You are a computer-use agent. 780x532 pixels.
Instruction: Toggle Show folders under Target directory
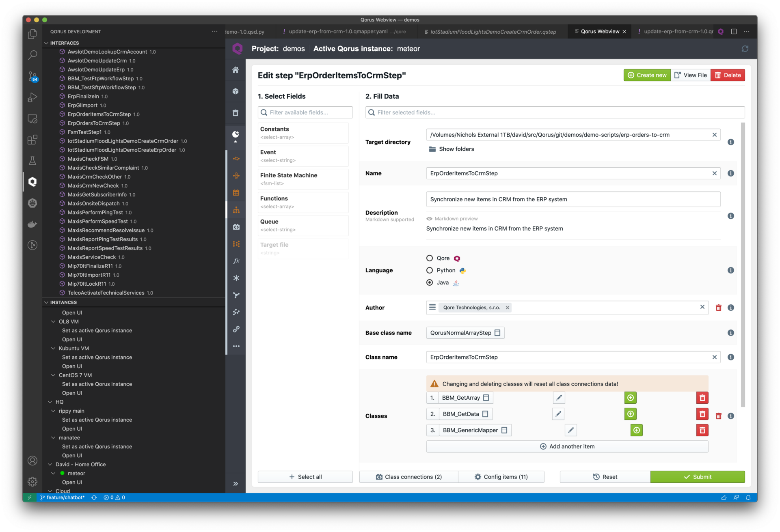[451, 149]
